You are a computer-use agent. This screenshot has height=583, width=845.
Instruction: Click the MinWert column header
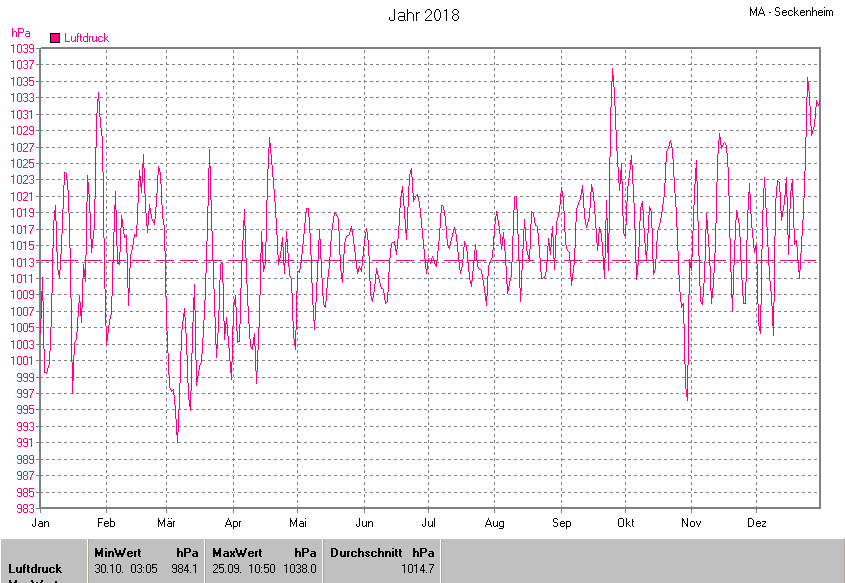(x=117, y=552)
